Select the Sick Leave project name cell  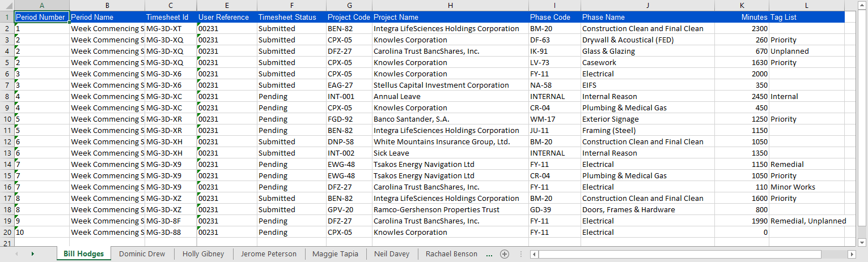point(450,153)
